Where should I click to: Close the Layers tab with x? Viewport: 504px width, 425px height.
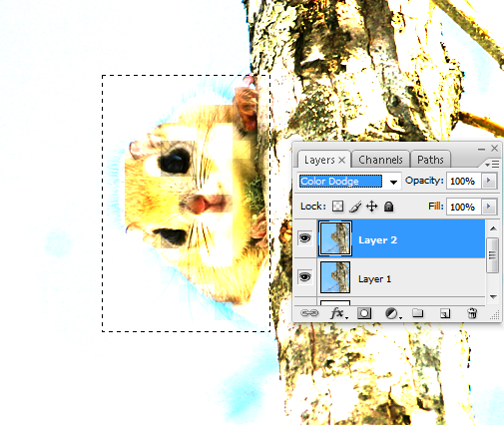[x=341, y=161]
